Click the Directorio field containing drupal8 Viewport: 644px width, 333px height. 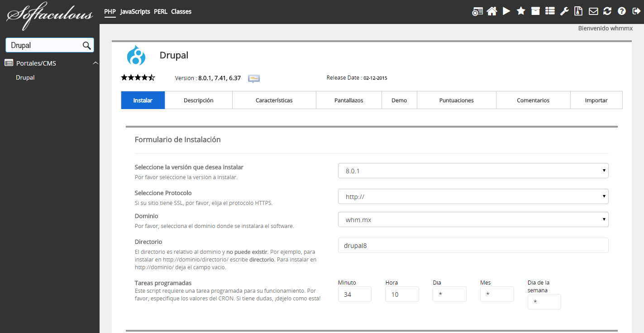(x=473, y=245)
